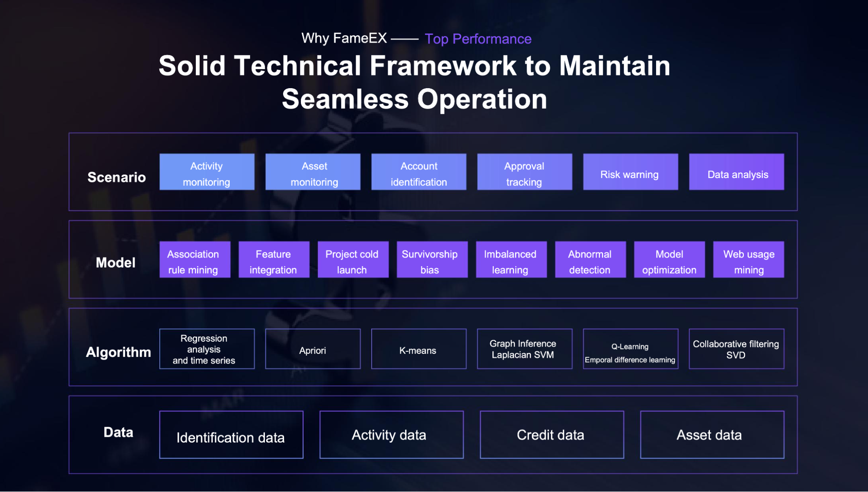This screenshot has width=868, height=492.
Task: Click the Q-Learning algorithm box
Action: [630, 349]
